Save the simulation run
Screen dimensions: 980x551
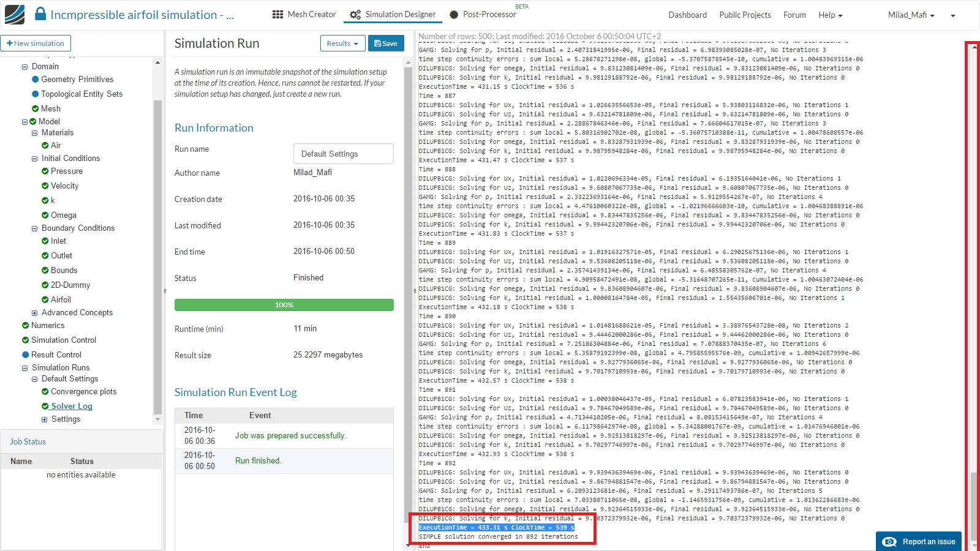[x=386, y=43]
